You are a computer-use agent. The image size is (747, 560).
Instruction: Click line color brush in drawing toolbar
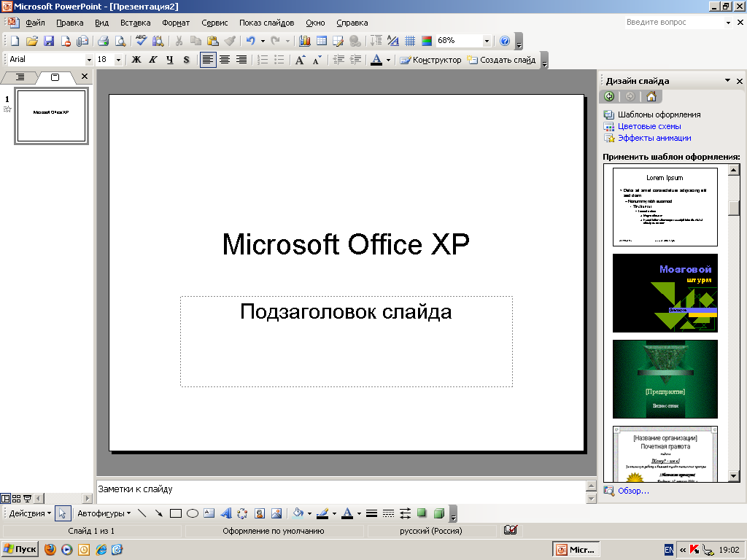(322, 513)
